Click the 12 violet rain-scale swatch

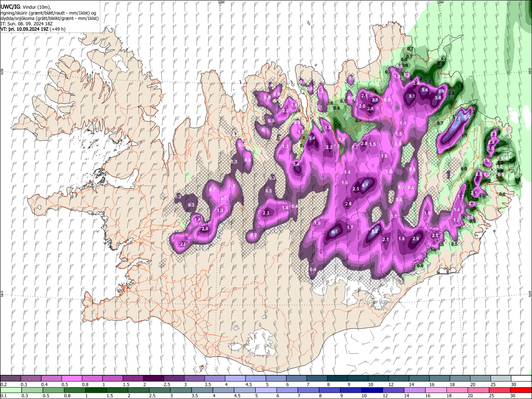click(x=393, y=390)
